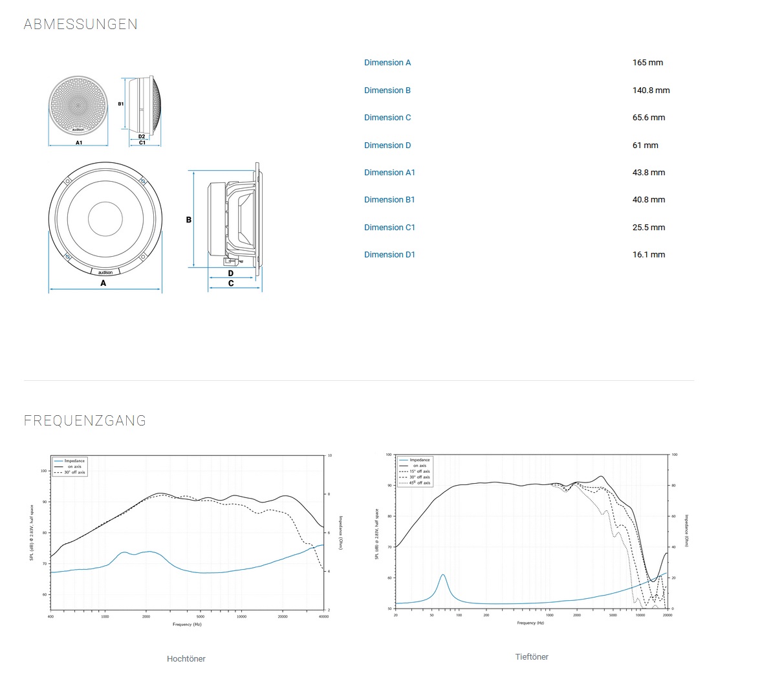This screenshot has width=784, height=692.
Task: Click the Dimension A label
Action: click(387, 63)
